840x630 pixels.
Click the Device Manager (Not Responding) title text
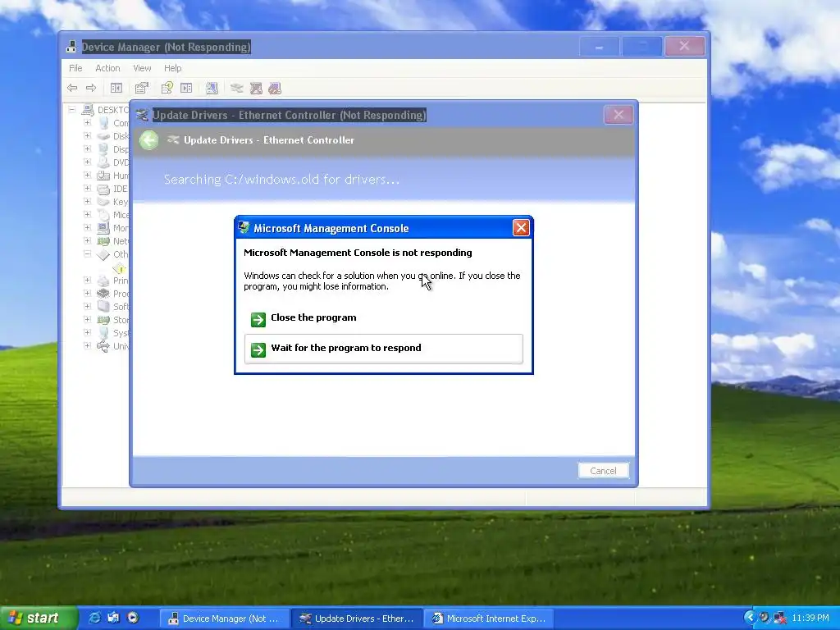(166, 47)
